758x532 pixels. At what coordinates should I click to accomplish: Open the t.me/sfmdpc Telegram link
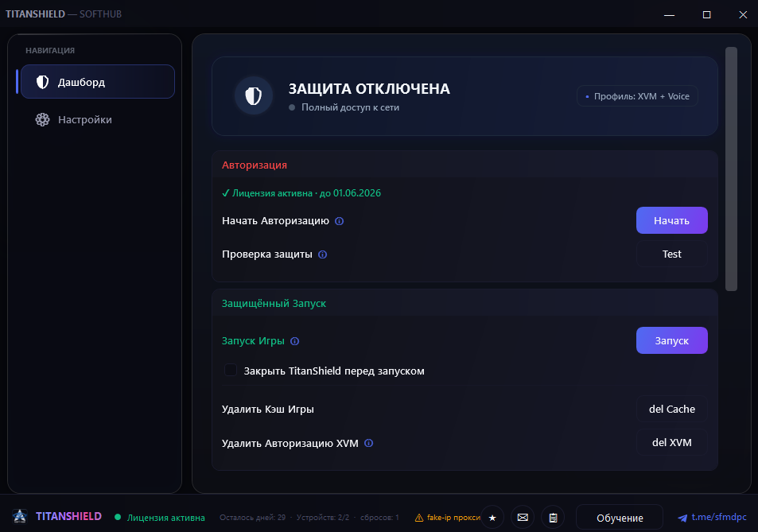(x=719, y=517)
